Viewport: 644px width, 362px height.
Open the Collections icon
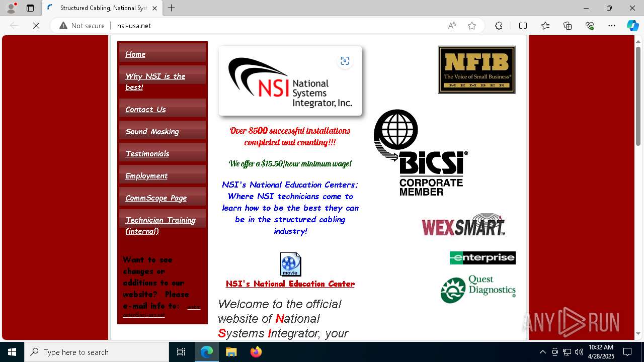(x=568, y=26)
